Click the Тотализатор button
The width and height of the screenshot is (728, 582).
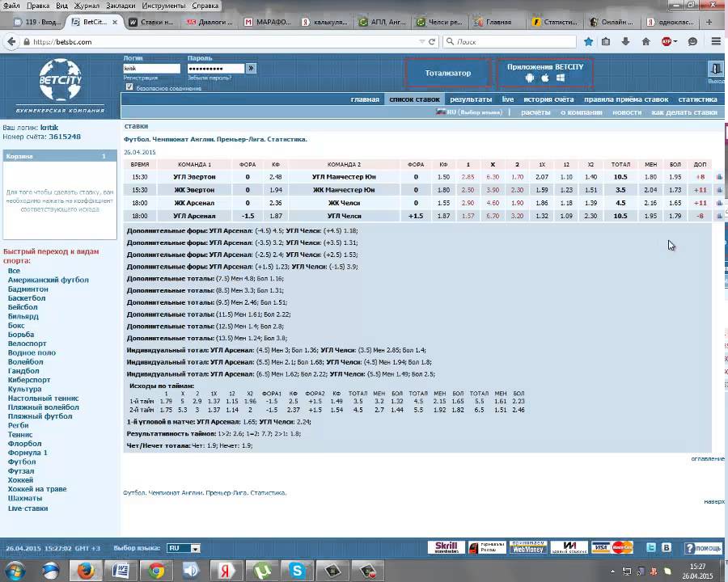(448, 73)
